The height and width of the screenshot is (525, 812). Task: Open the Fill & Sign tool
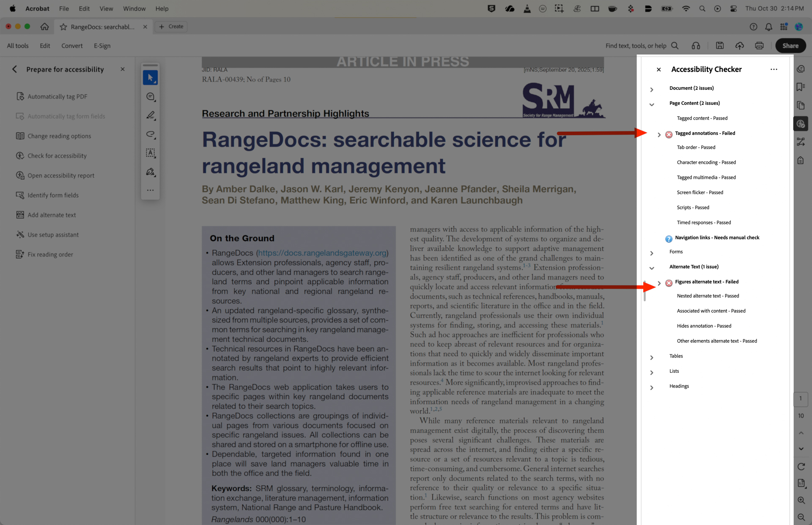[150, 172]
